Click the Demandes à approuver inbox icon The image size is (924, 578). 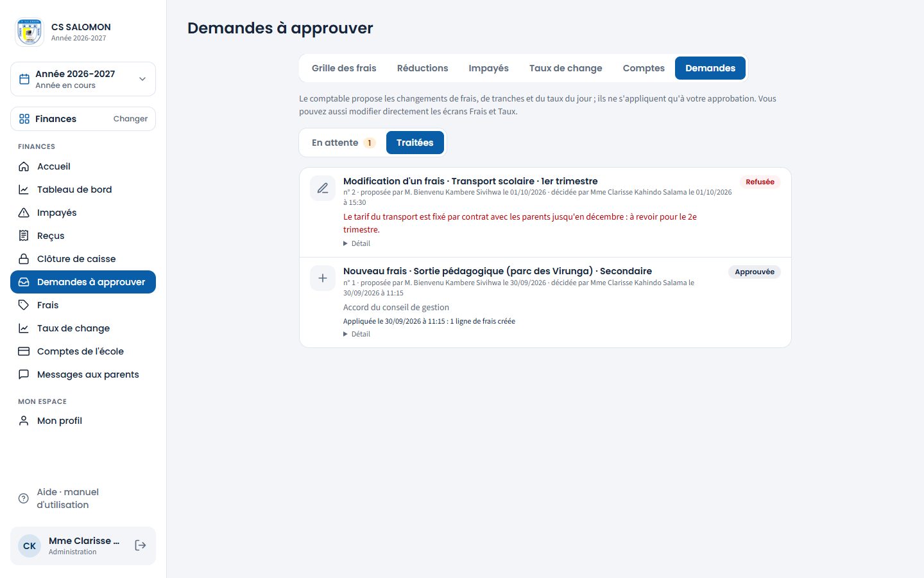click(24, 282)
